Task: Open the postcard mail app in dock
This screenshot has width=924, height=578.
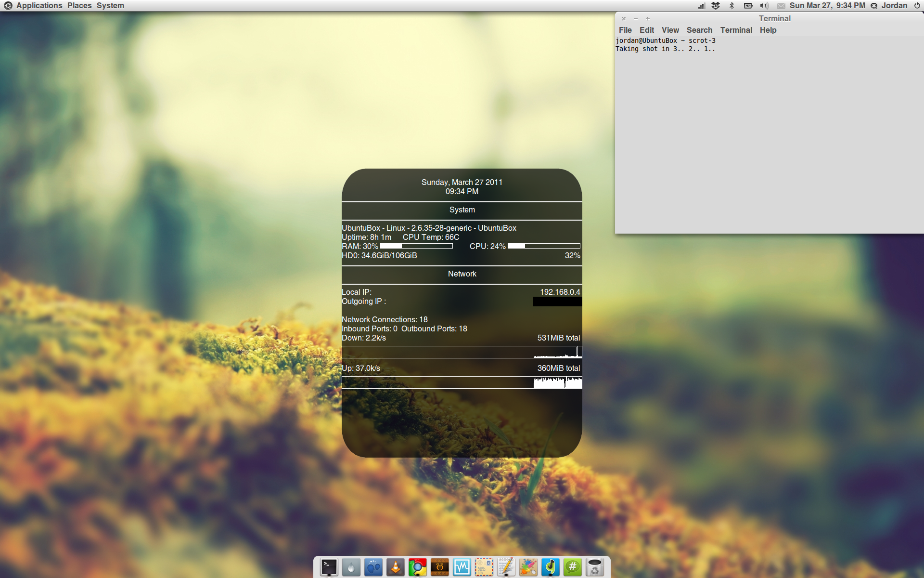Action: 484,567
